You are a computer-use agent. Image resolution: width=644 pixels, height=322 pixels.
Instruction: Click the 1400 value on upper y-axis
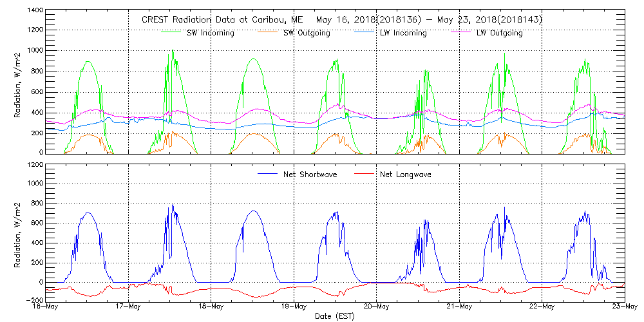tap(35, 12)
